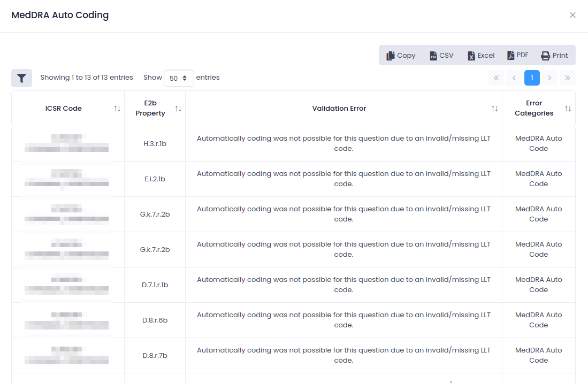Click MedDRA Auto Code cell in E.i.2.1b row
This screenshot has height=383, width=588.
coord(538,179)
